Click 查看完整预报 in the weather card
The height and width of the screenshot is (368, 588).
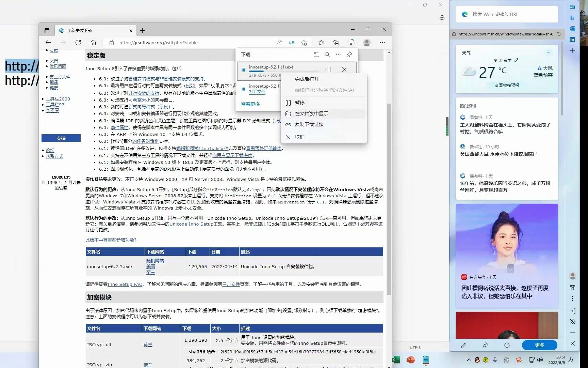point(507,86)
